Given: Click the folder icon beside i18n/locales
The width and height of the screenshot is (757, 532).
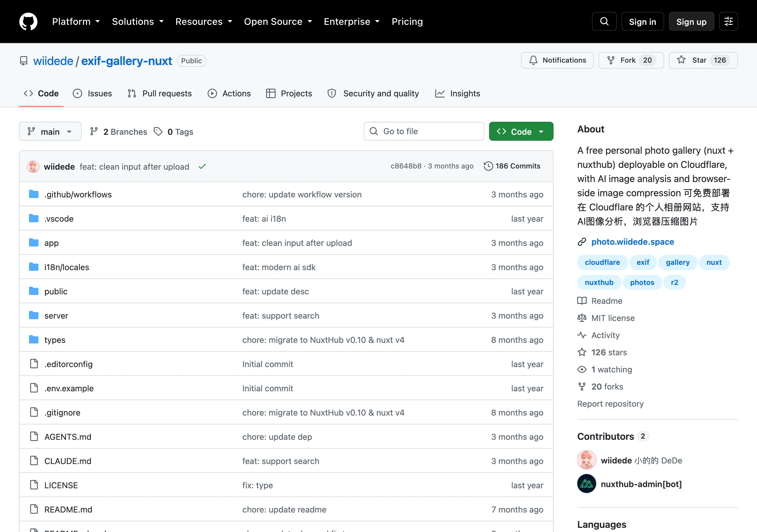Looking at the screenshot, I should click(x=34, y=267).
